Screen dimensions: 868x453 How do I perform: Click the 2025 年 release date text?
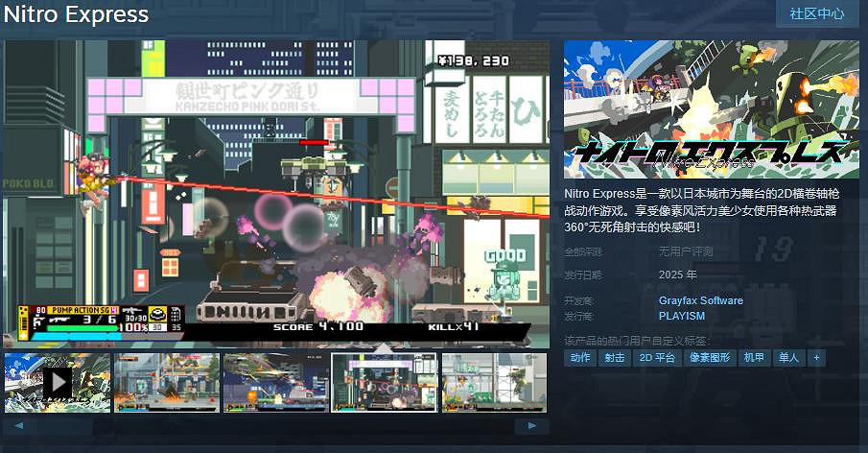[677, 274]
